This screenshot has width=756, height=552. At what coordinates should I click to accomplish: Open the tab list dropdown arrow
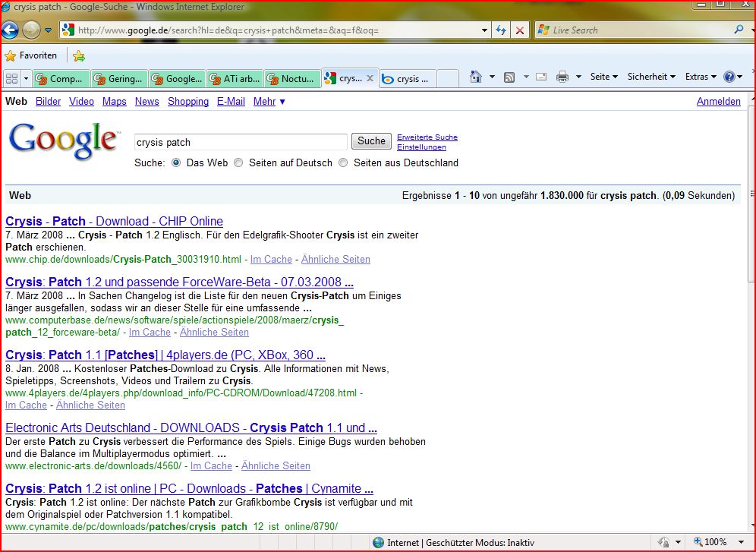(26, 78)
